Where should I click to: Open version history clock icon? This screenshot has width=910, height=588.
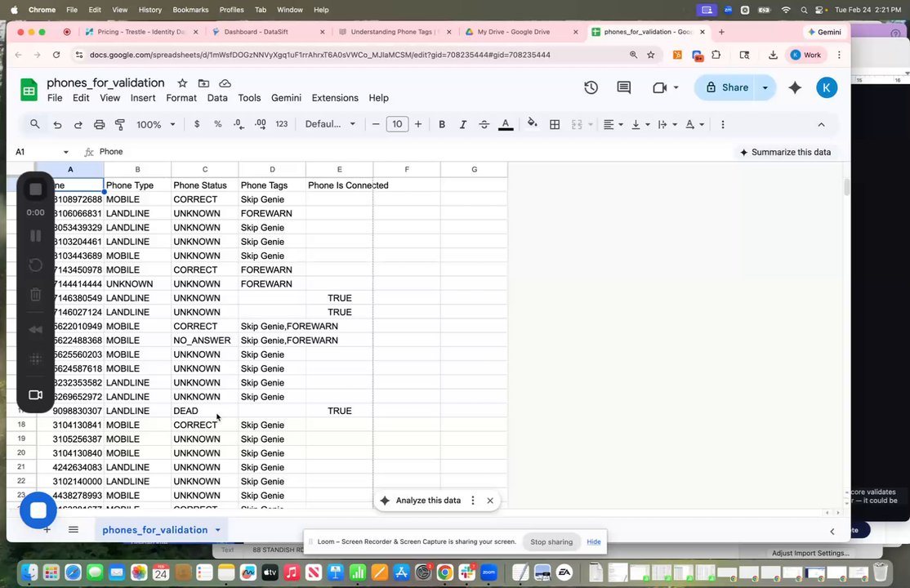coord(591,87)
